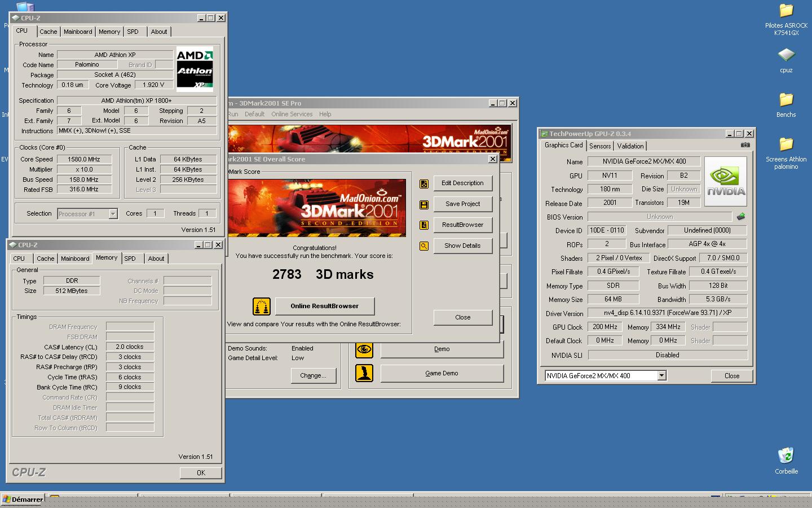
Task: Open the Démarrer start button
Action: pos(23,500)
